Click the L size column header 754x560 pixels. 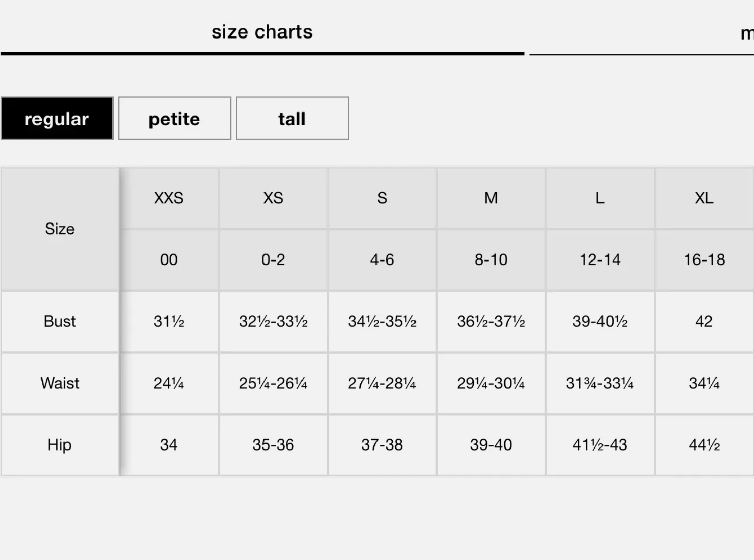[x=599, y=198]
